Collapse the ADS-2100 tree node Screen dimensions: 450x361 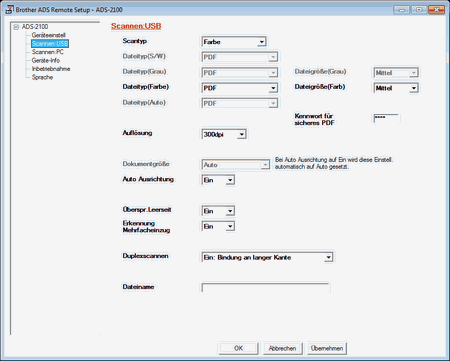[16, 27]
